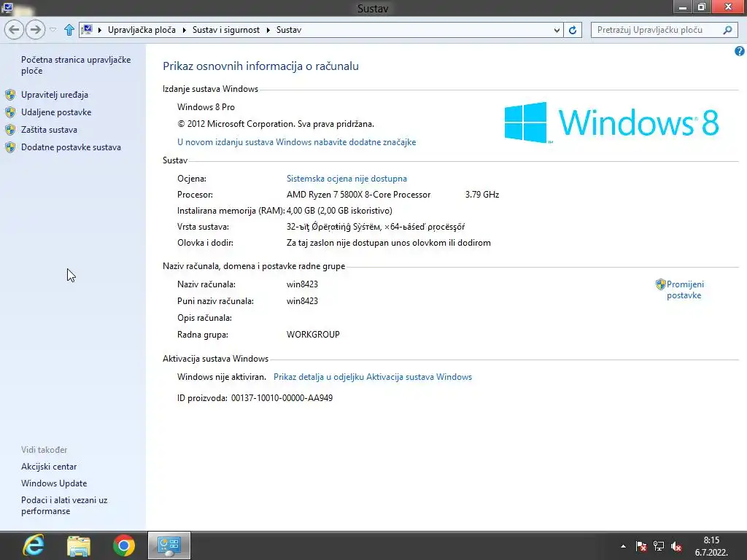Expand arrow after Sustav i sigurnost breadcrumb
Viewport: 747px width, 560px height.
point(268,30)
